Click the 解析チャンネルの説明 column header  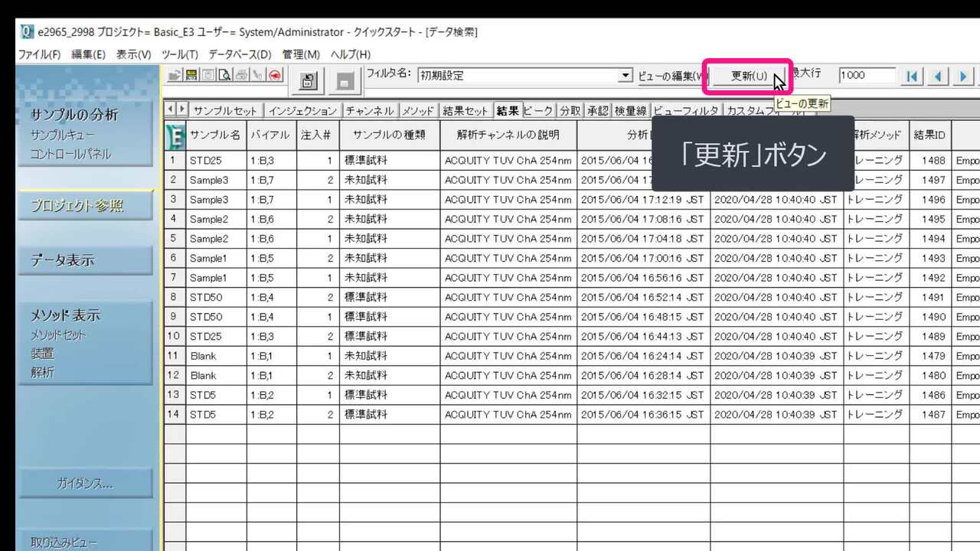[x=508, y=135]
